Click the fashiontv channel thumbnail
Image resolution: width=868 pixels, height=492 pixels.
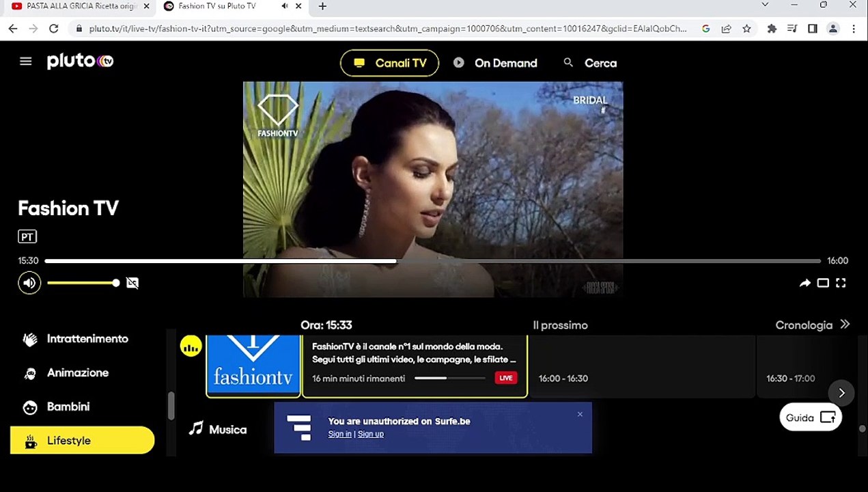[x=253, y=366]
